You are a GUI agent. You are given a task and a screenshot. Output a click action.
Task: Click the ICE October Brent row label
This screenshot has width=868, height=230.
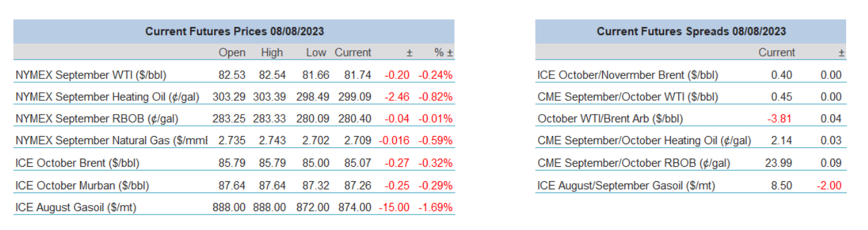(x=77, y=163)
